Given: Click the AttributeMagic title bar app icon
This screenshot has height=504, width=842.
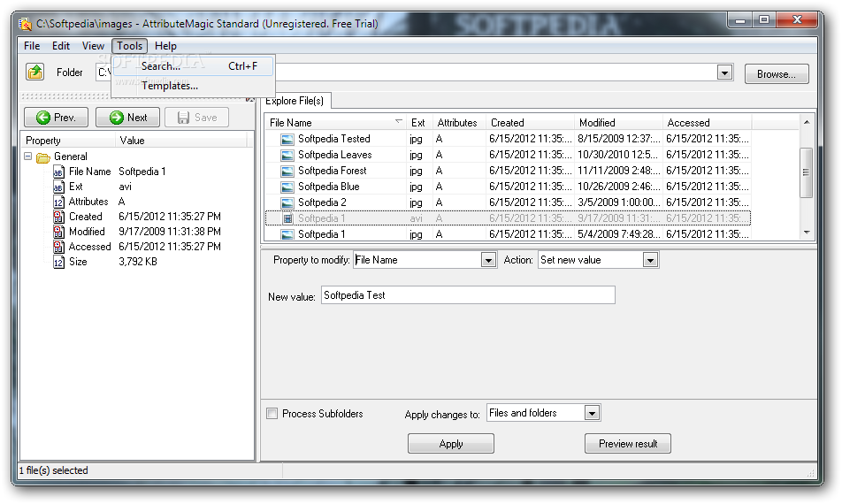Looking at the screenshot, I should (x=25, y=24).
